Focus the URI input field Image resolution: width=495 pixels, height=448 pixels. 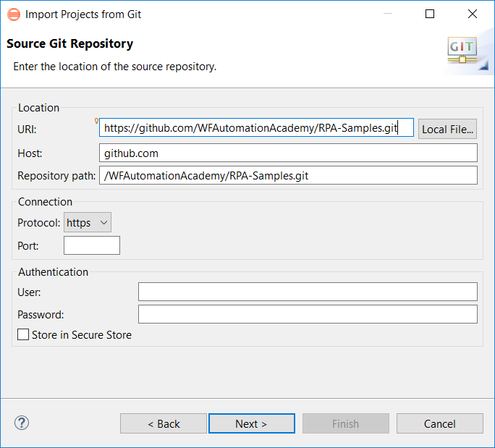(256, 127)
